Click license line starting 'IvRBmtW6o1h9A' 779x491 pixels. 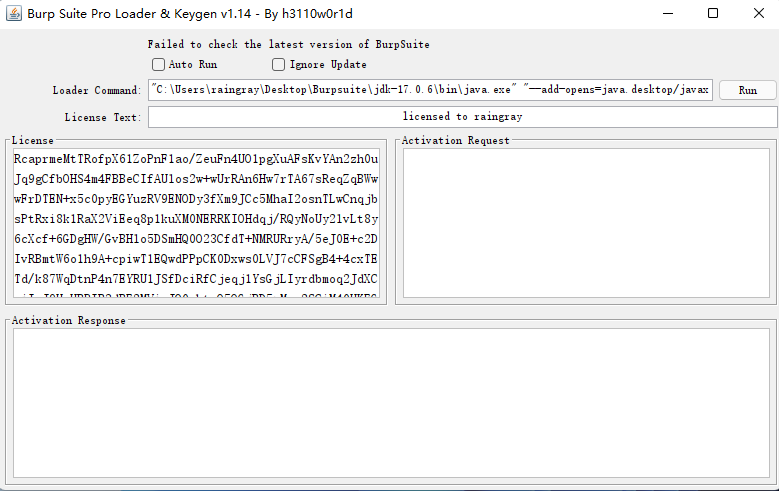coord(196,259)
